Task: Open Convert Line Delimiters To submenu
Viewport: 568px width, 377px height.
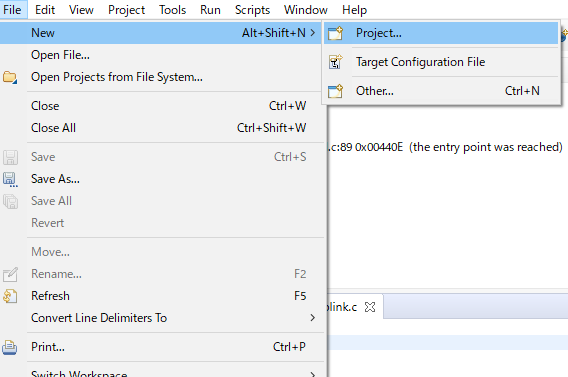Action: 160,318
